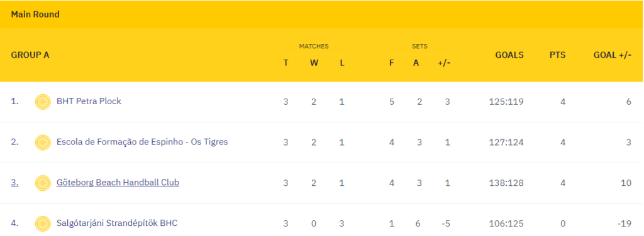
Task: Click the GROUP A heading
Action: [x=30, y=55]
